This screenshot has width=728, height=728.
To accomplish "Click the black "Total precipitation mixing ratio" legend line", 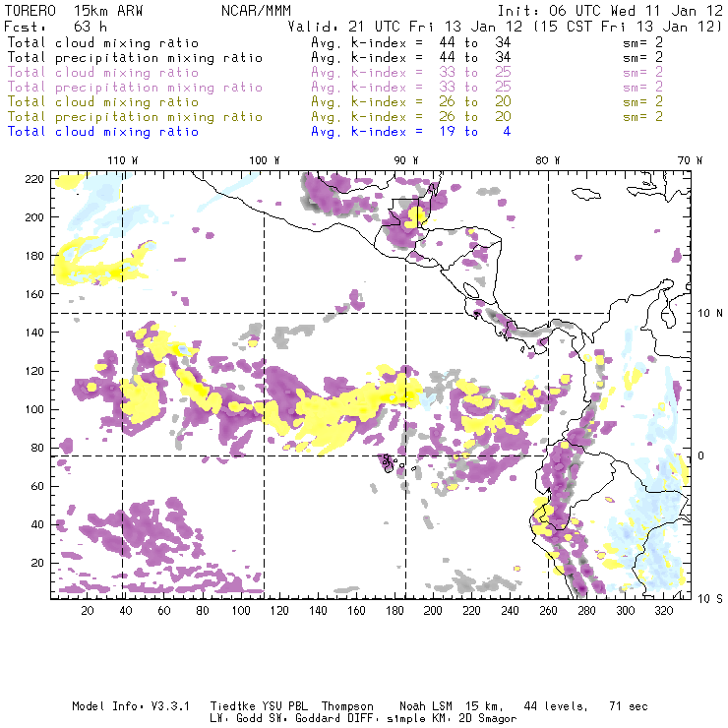I will (x=135, y=58).
